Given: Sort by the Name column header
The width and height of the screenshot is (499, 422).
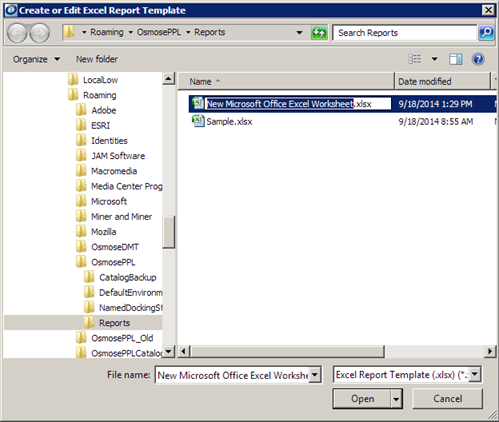Looking at the screenshot, I should (286, 81).
